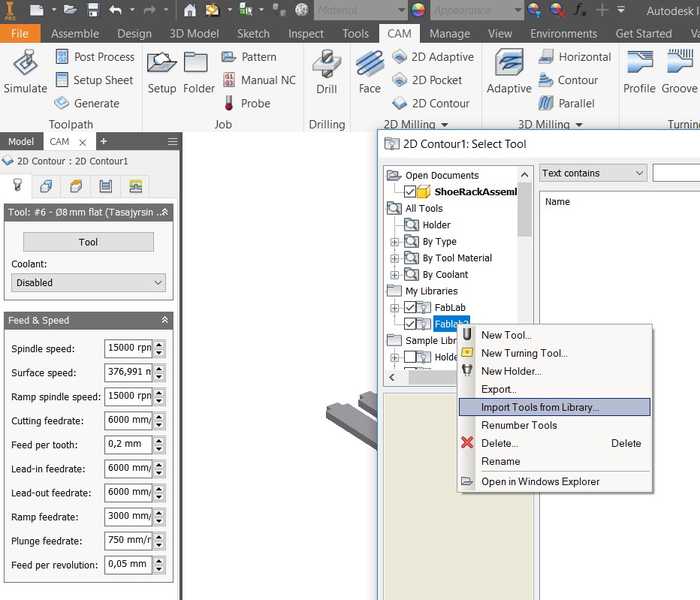Select the Face milling operation
The height and width of the screenshot is (600, 700).
(x=370, y=72)
